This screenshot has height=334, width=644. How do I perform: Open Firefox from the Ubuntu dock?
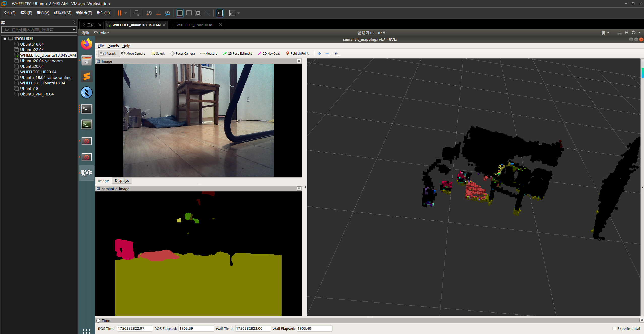click(86, 44)
